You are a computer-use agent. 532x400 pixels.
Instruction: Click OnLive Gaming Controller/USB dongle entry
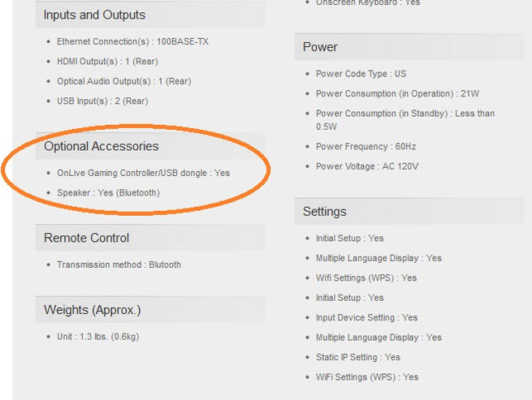(x=143, y=173)
